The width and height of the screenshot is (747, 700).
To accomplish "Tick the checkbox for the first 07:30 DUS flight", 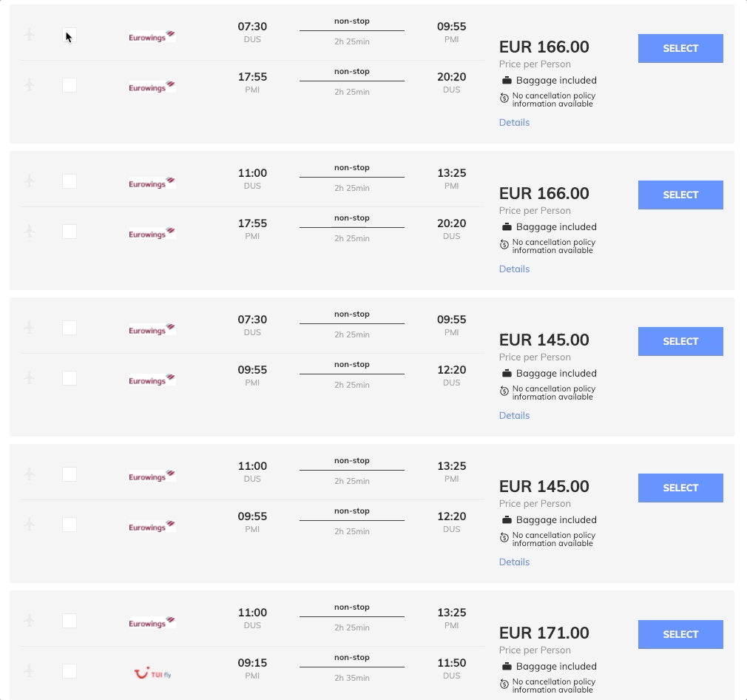I will (70, 35).
